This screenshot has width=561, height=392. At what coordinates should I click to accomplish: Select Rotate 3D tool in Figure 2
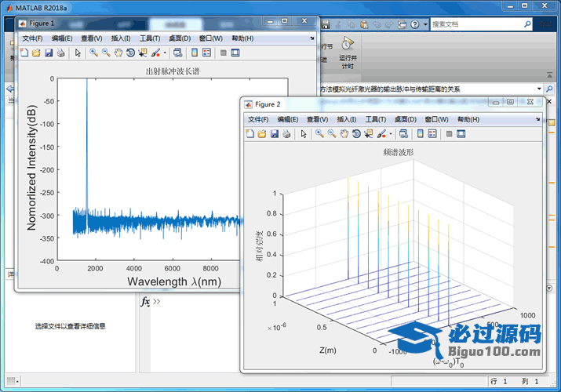pos(356,134)
